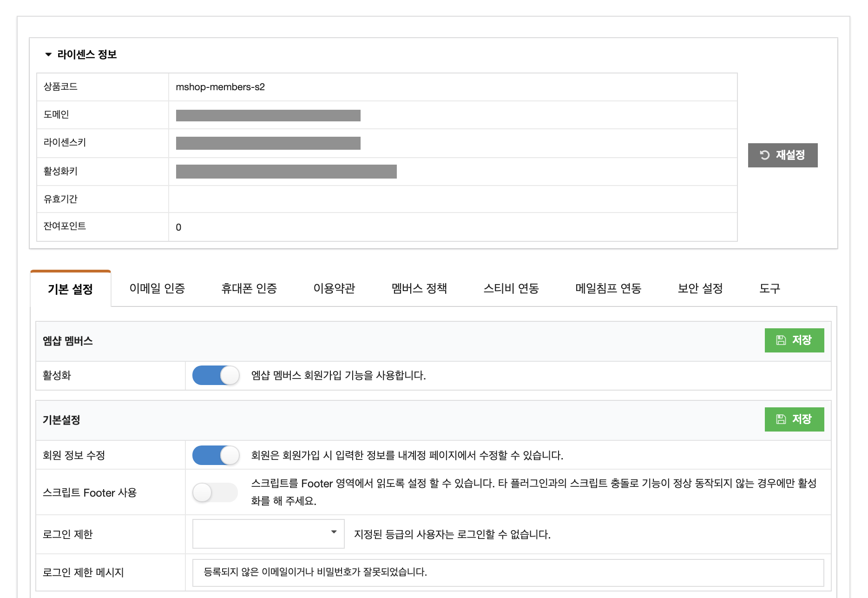
Task: Switch to the 이메일 인증 tab
Action: [157, 288]
